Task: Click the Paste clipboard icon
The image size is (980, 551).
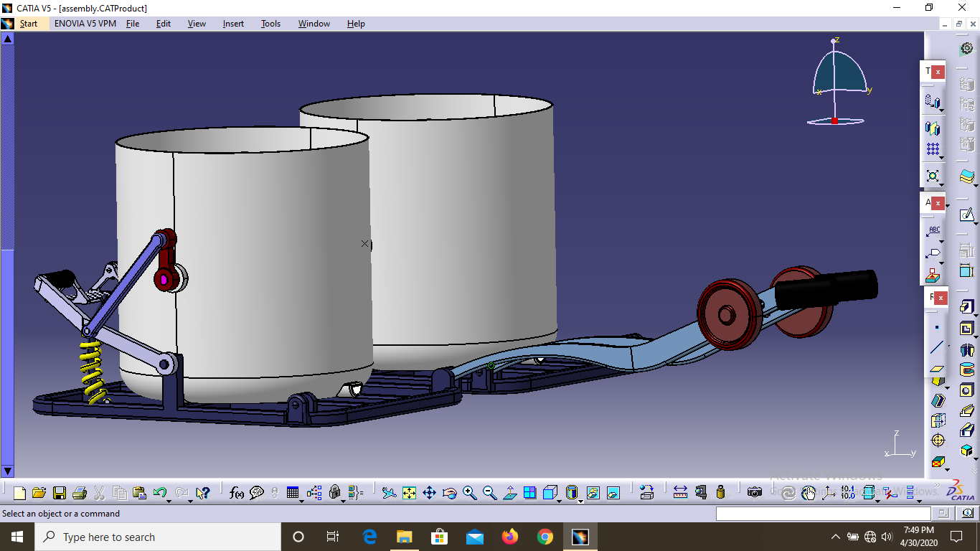Action: [140, 493]
